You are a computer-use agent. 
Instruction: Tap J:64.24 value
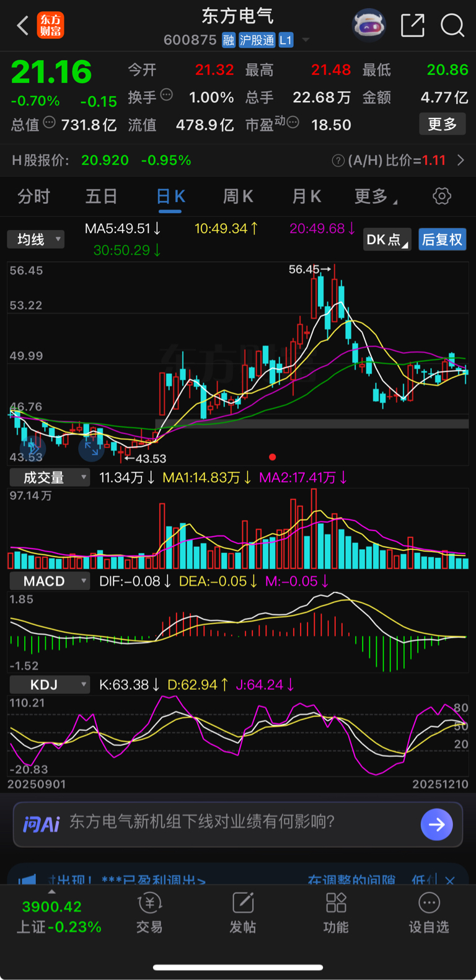pyautogui.click(x=265, y=685)
